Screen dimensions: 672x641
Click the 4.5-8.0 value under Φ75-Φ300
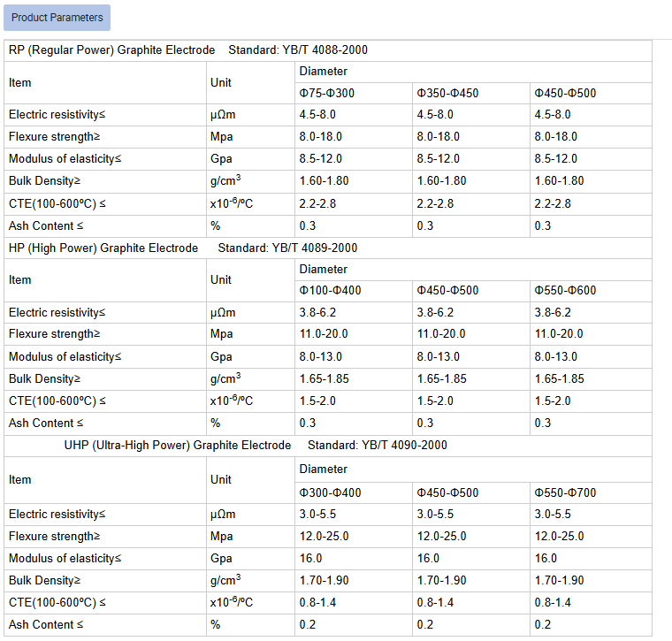[x=317, y=115]
